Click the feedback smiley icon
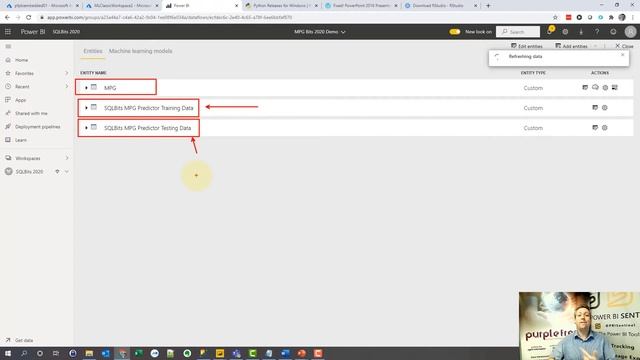The width and height of the screenshot is (640, 360). (613, 32)
